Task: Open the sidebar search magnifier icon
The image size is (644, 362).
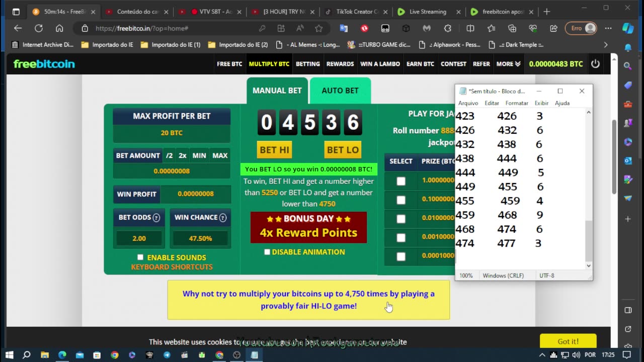Action: tap(628, 66)
